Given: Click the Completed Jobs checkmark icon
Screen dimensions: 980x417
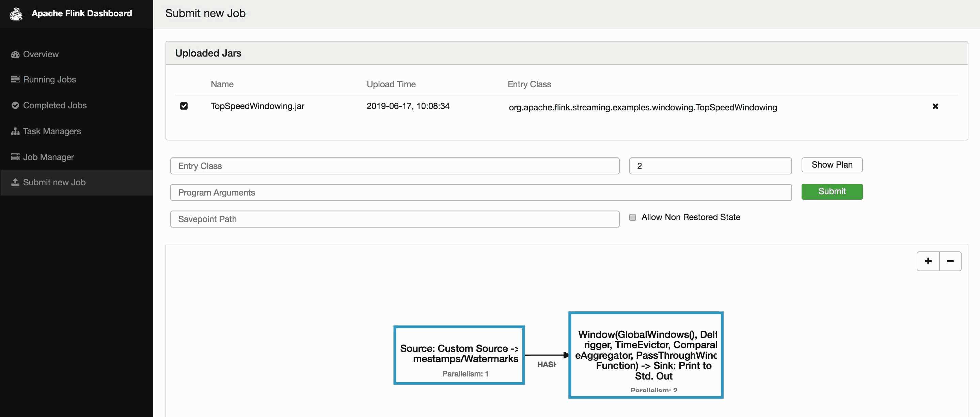Looking at the screenshot, I should 15,105.
